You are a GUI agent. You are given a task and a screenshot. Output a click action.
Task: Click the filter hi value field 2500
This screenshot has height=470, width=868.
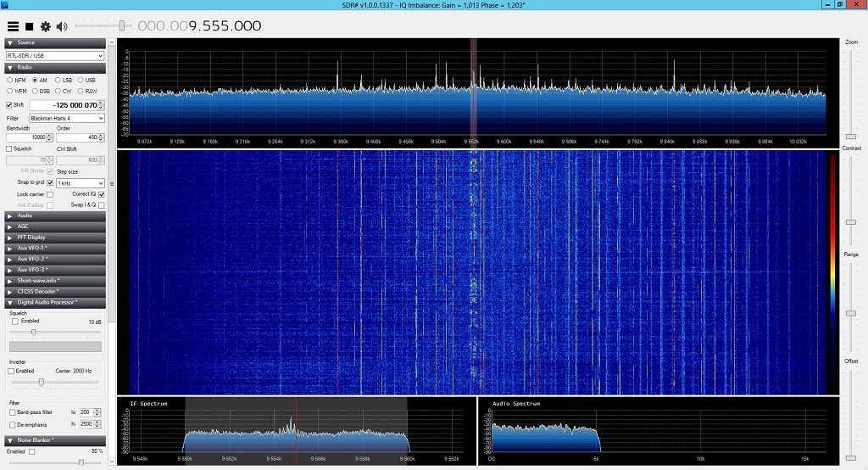[86, 424]
